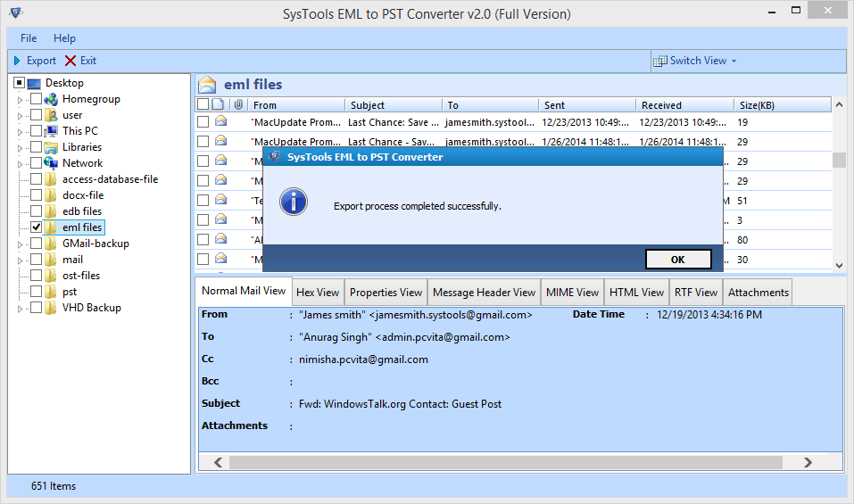
Task: Sort by the Size(KB) column header
Action: [x=782, y=105]
